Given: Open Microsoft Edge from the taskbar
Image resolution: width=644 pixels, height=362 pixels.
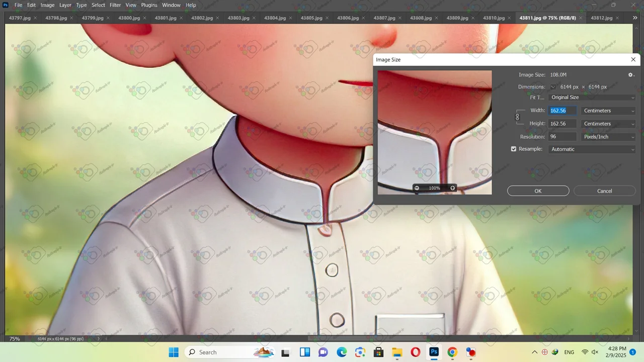Looking at the screenshot, I should 342,352.
